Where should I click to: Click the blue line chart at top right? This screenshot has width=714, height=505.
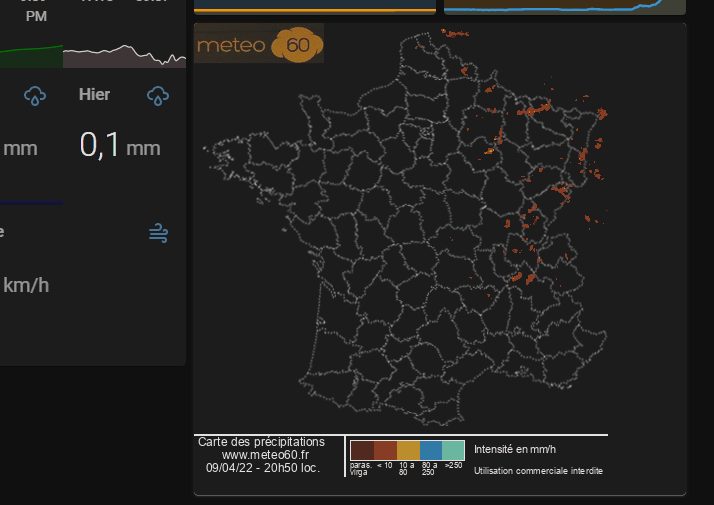coord(564,7)
